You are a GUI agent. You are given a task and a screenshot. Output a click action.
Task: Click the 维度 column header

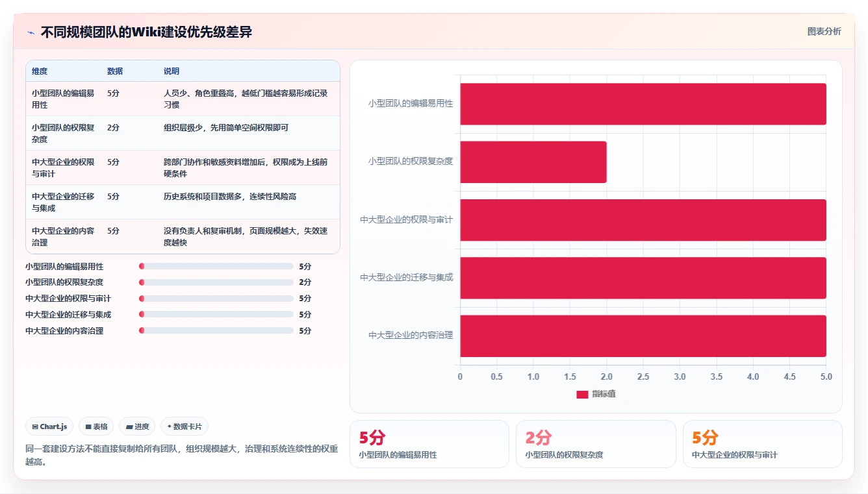[x=40, y=71]
